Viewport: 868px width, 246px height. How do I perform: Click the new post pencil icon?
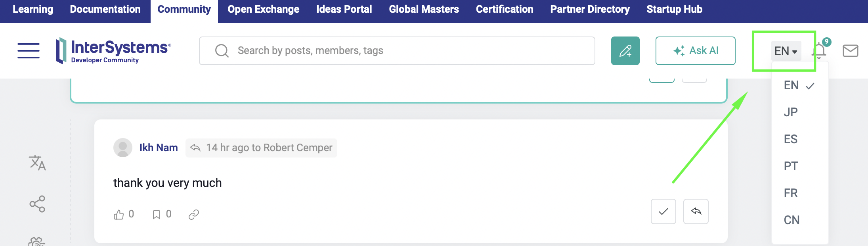[x=625, y=51]
